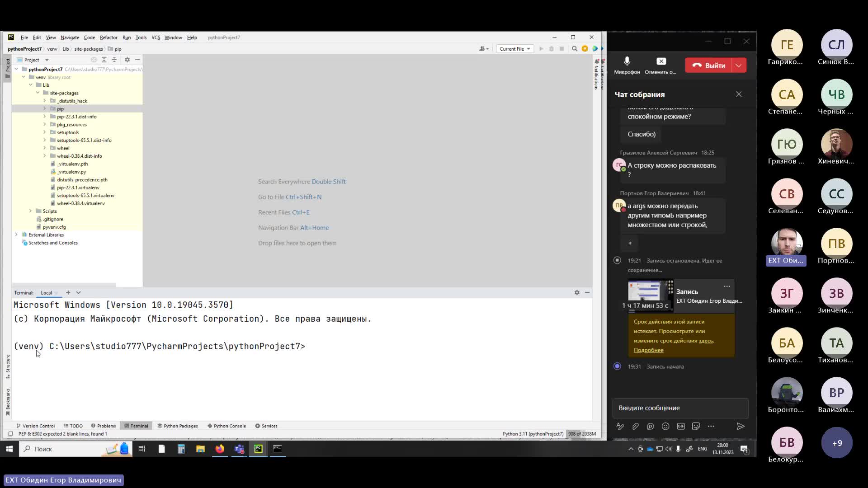Viewport: 868px width, 488px height.
Task: Open the Problems tool tab
Action: pos(104,426)
